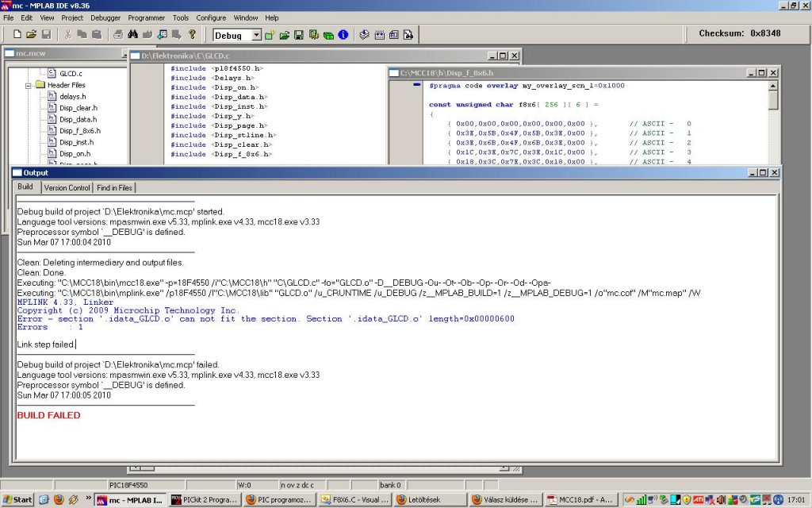The height and width of the screenshot is (508, 812).
Task: Click the build options icon
Action: pyautogui.click(x=313, y=35)
